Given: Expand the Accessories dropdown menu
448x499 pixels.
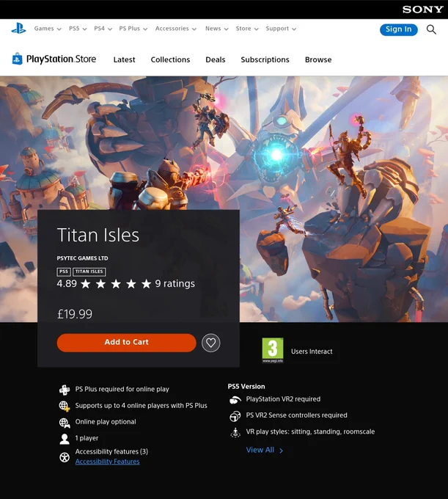Looking at the screenshot, I should [176, 29].
